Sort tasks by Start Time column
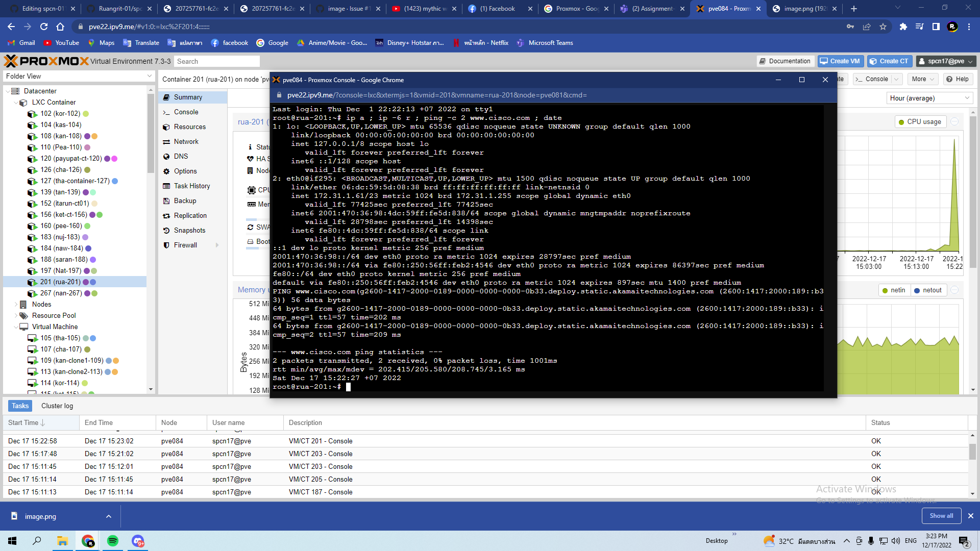 [x=41, y=422]
